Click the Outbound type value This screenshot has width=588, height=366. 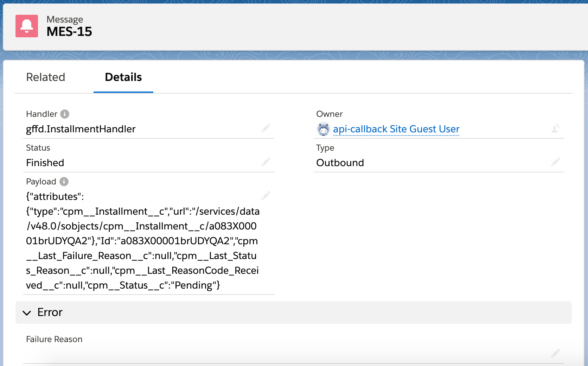[340, 163]
